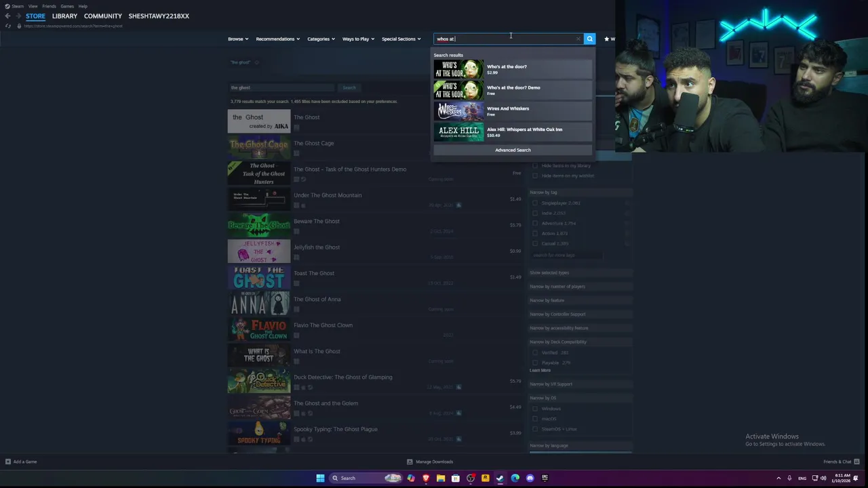Expand Narrow by VR Support
Screen dimensions: 868x488
pyautogui.click(x=580, y=384)
